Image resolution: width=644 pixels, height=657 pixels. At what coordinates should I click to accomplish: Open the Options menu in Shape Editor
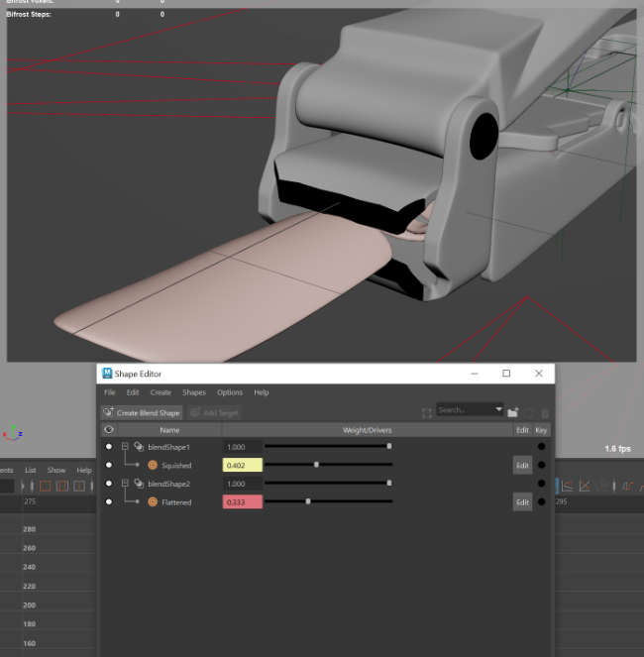[x=230, y=392]
